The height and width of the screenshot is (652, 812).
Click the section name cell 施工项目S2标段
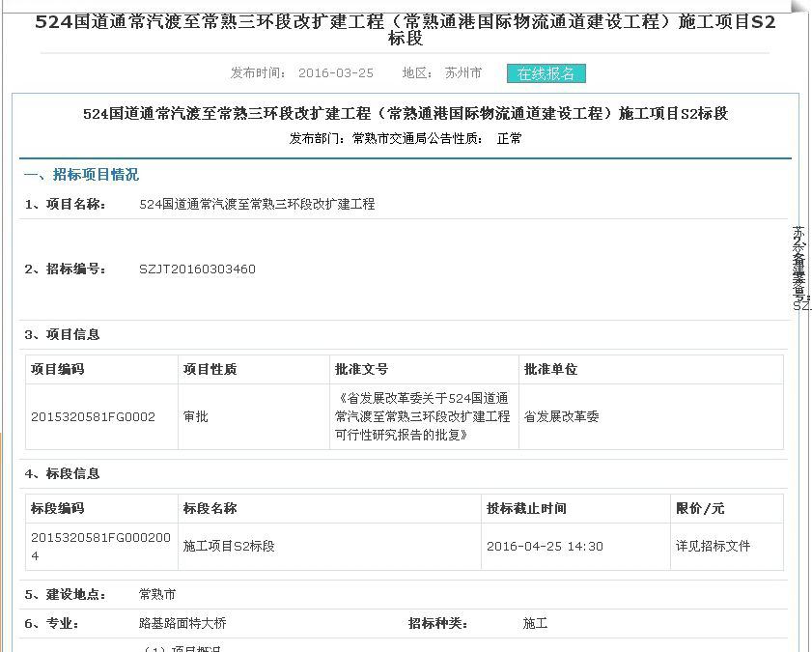point(229,547)
